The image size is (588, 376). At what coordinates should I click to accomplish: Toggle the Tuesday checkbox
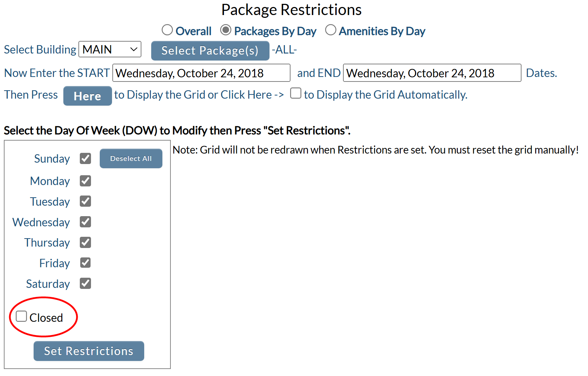(x=85, y=201)
